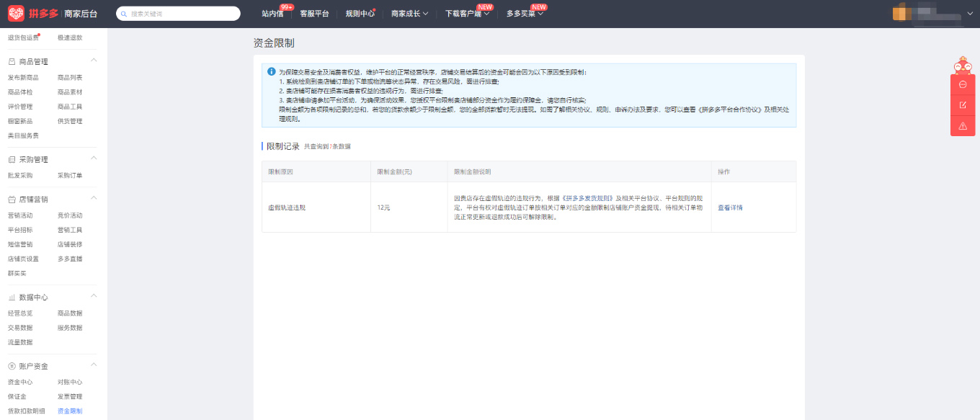The width and height of the screenshot is (980, 420).
Task: Open 保证金 under 账户资金
Action: pos(17,396)
